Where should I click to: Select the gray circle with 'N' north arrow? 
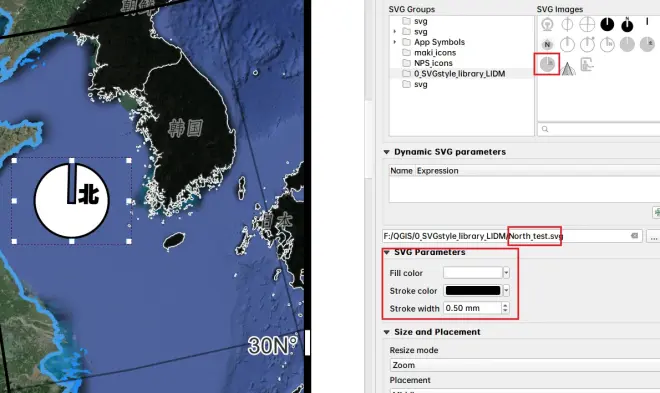[547, 44]
